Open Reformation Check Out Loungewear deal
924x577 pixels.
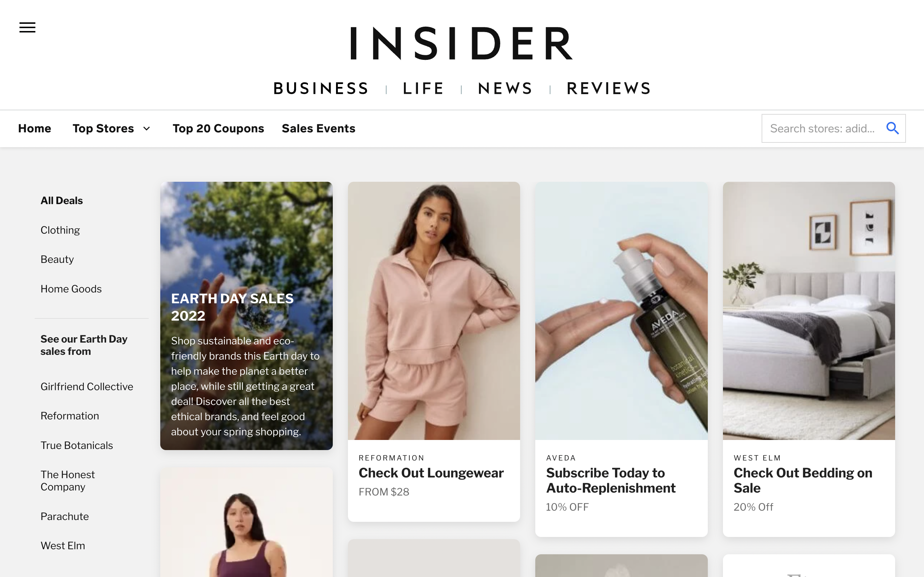click(x=434, y=352)
